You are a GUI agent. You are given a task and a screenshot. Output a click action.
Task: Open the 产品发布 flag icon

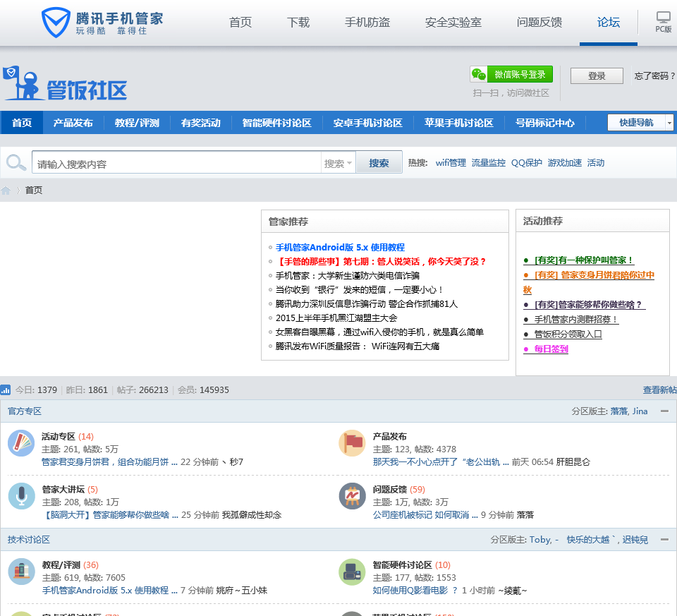[x=353, y=443]
